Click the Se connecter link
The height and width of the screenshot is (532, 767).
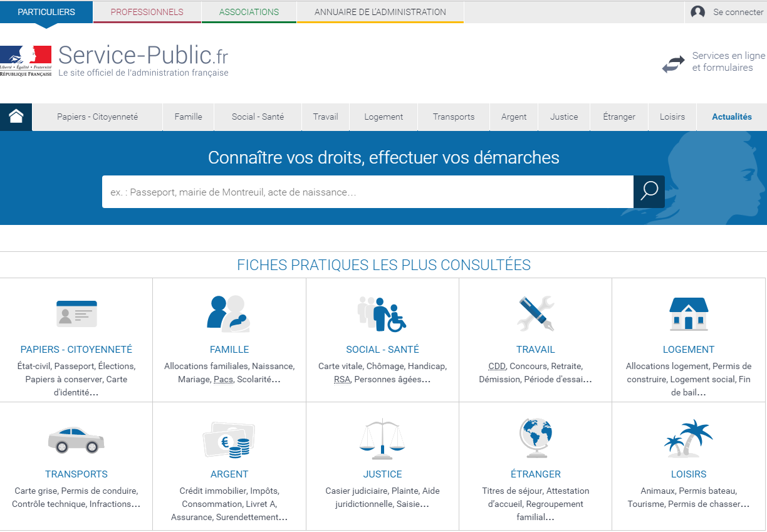[738, 12]
